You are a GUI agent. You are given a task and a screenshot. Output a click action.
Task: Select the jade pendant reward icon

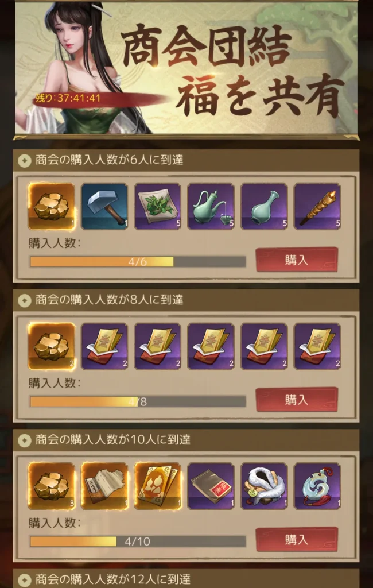317,486
